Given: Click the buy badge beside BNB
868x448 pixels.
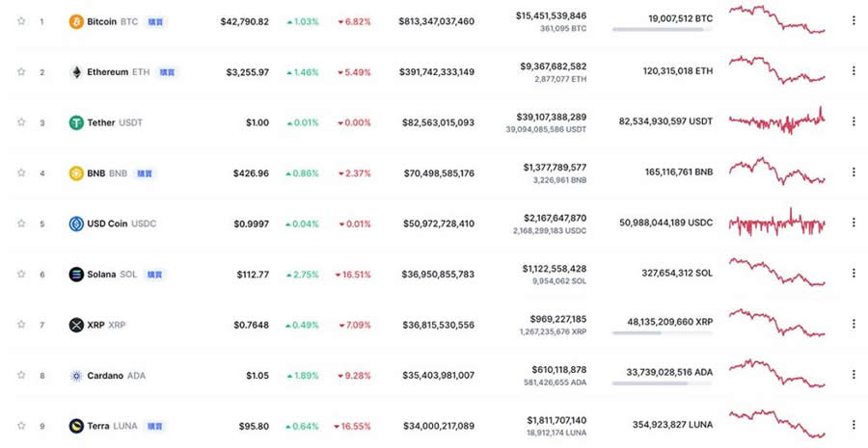Looking at the screenshot, I should [x=144, y=173].
